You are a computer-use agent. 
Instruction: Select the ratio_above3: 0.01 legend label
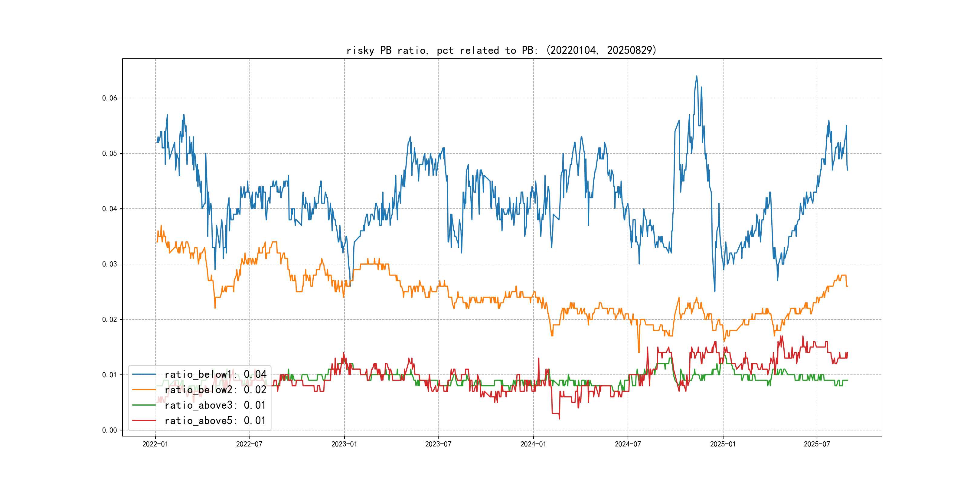(215, 405)
